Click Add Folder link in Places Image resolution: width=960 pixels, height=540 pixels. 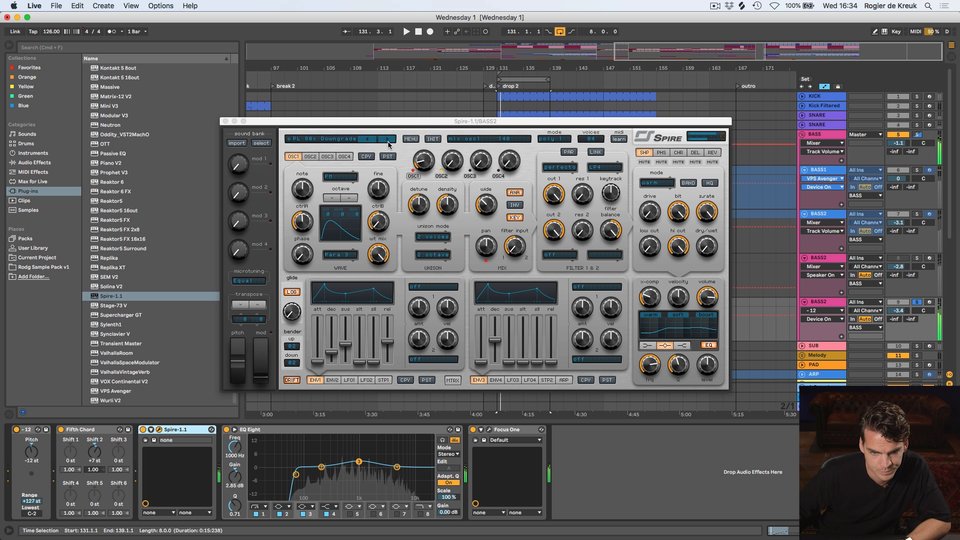(x=33, y=277)
